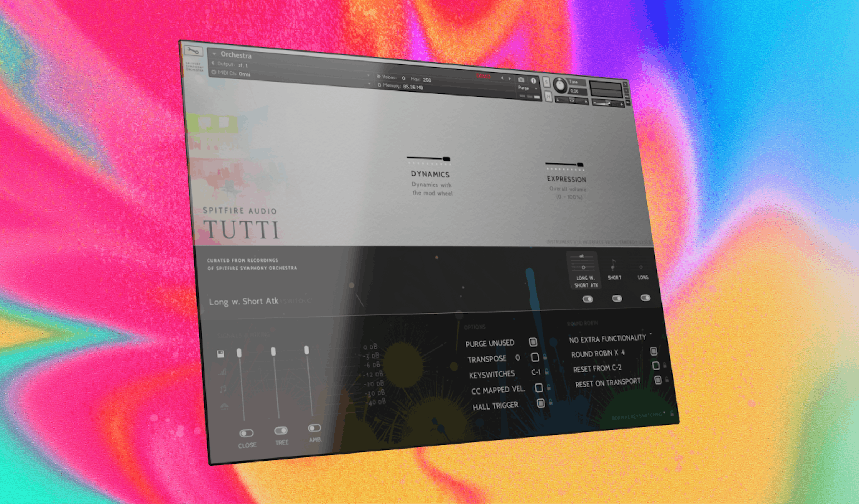
Task: Click the Keyswitches C-1 value
Action: [x=536, y=372]
